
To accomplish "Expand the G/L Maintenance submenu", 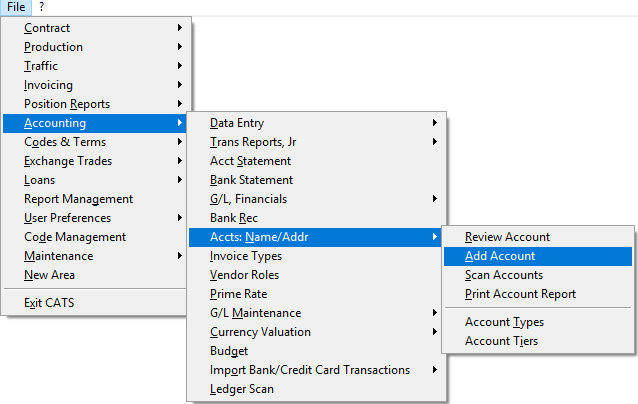I will pyautogui.click(x=316, y=313).
